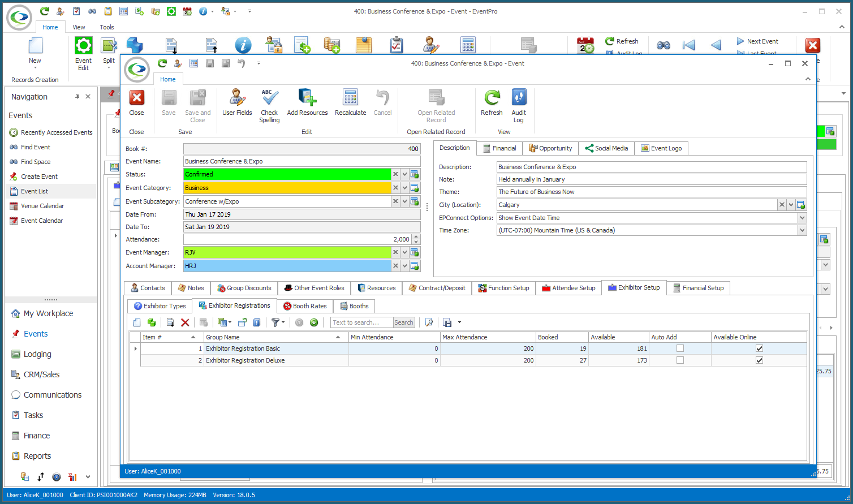This screenshot has height=504, width=853.
Task: Move item down with green arrow
Action: pyautogui.click(x=314, y=322)
